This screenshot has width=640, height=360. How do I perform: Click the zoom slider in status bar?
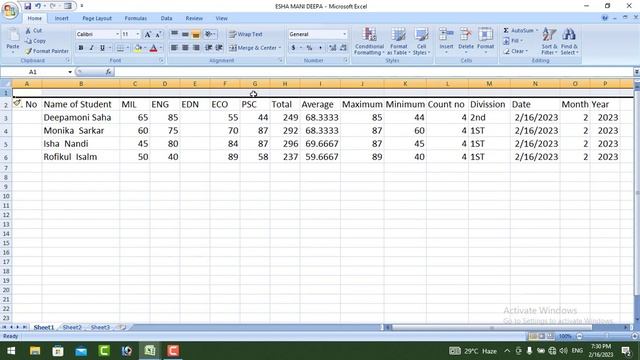coord(606,336)
